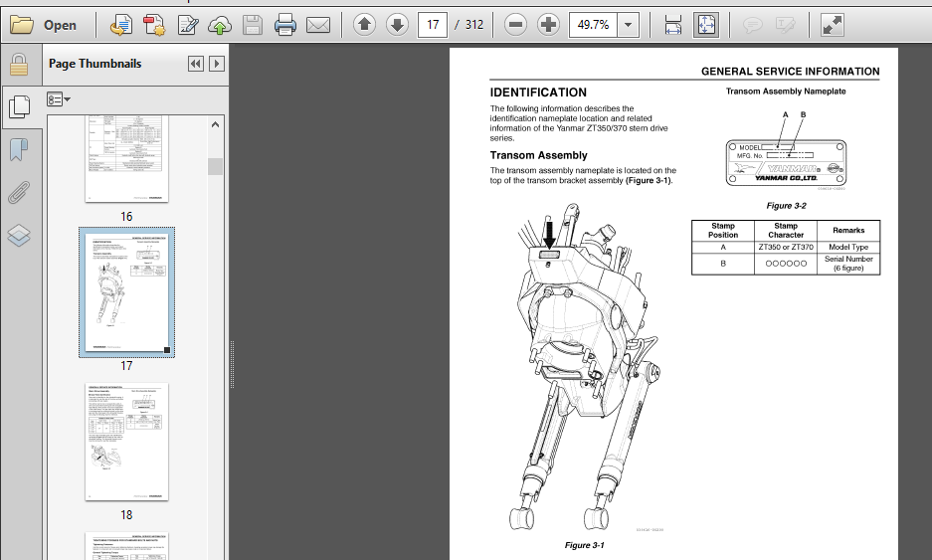932x560 pixels.
Task: Click the Serial Number (6 figure) cell
Action: click(848, 264)
